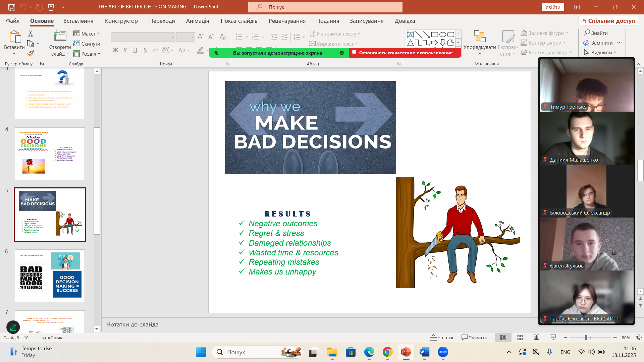This screenshot has height=362, width=644.
Task: Click stop sharing checkbox on red bar
Action: (x=354, y=52)
